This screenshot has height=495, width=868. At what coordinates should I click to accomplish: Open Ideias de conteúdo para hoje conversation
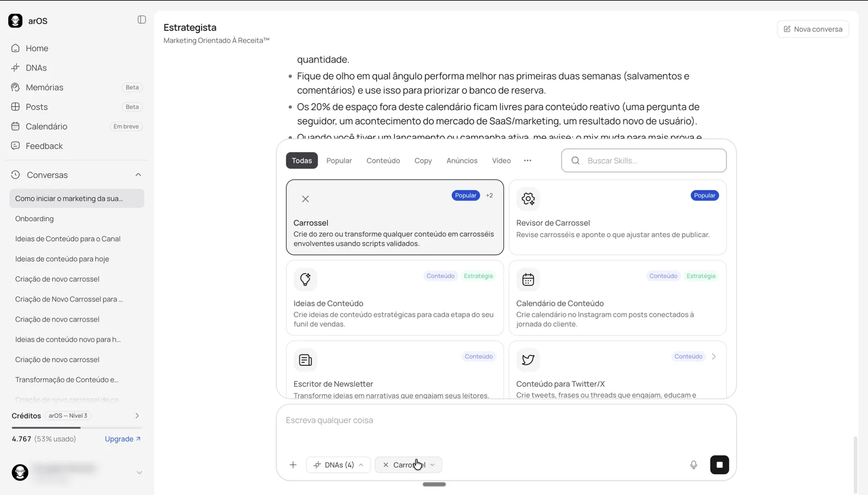point(76,259)
